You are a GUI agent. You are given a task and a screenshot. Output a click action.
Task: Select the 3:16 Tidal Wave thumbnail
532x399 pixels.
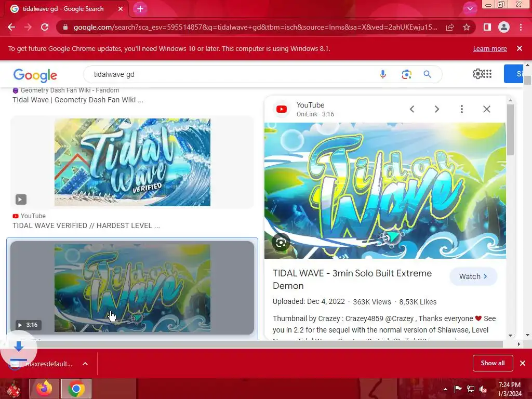click(x=132, y=288)
